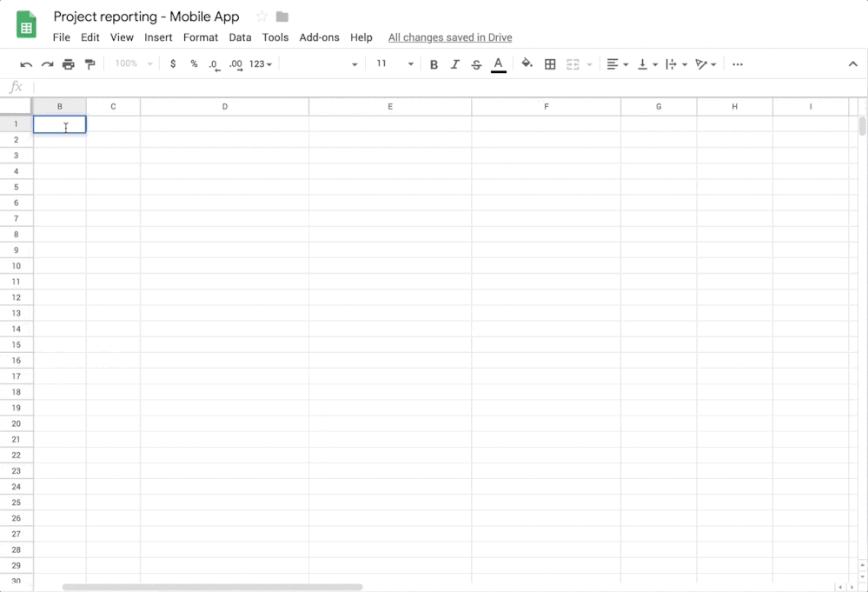Open the Tools menu
Image resolution: width=868 pixels, height=592 pixels.
[x=275, y=37]
